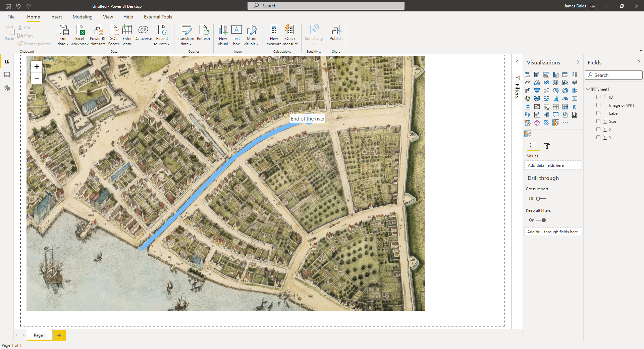Check the Size field

(598, 121)
